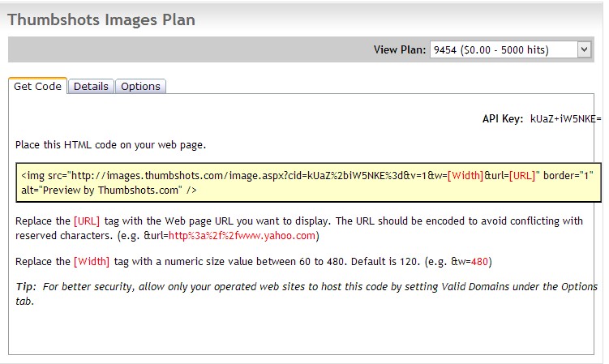Click the arrow on the plan selector

[x=584, y=50]
